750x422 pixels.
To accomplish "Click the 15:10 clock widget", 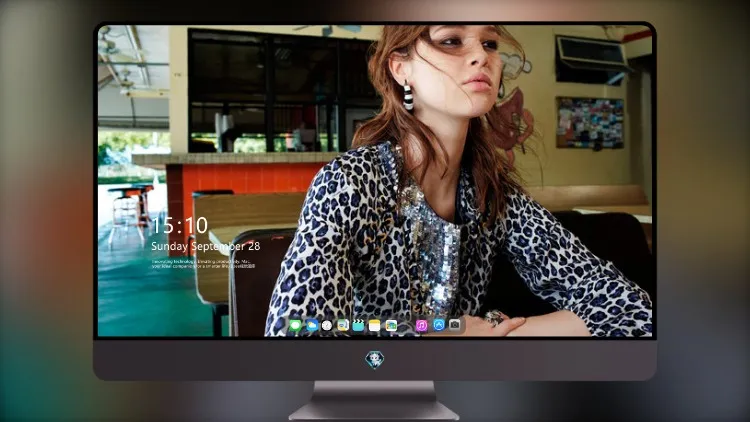I will point(180,225).
